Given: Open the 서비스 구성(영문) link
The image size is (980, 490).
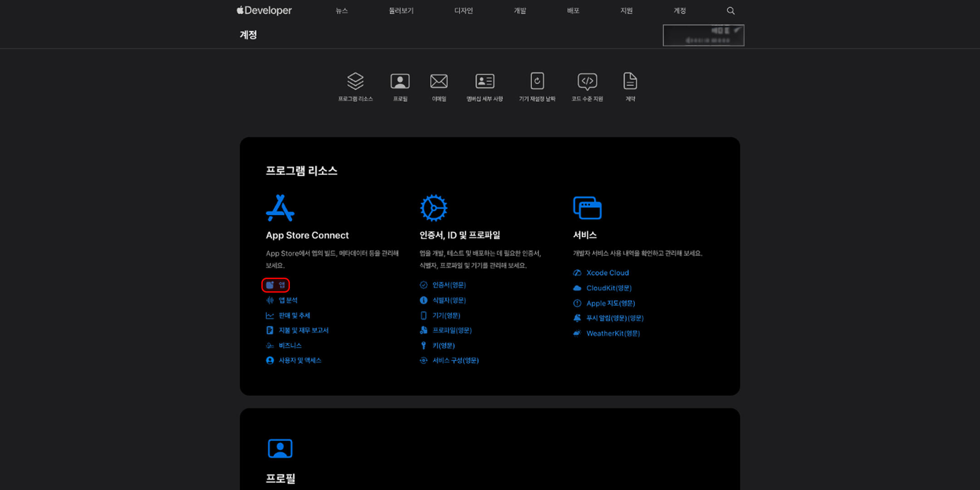Looking at the screenshot, I should point(456,360).
